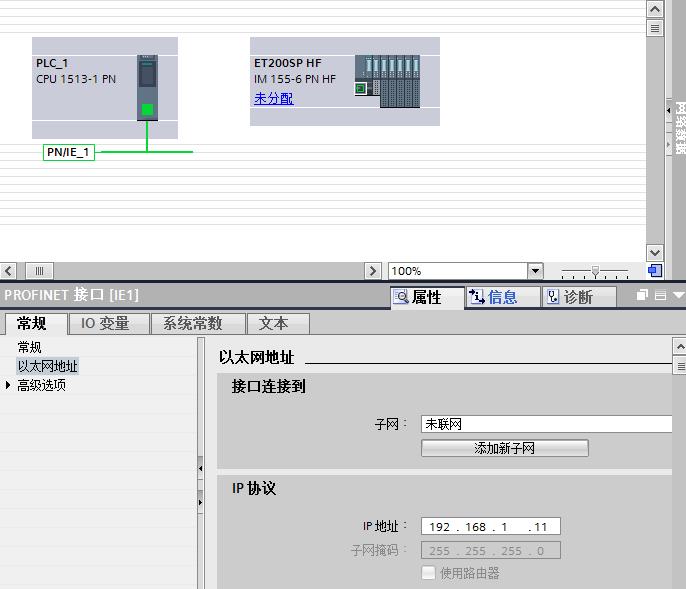
Task: Click the IP 地址 input field
Action: (x=490, y=526)
